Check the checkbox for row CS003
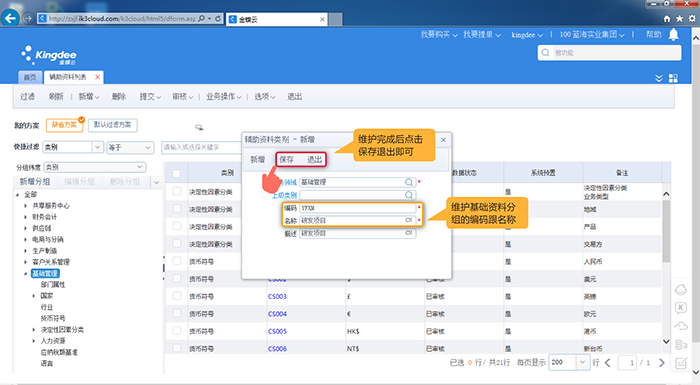The height and width of the screenshot is (385, 700). 177,296
